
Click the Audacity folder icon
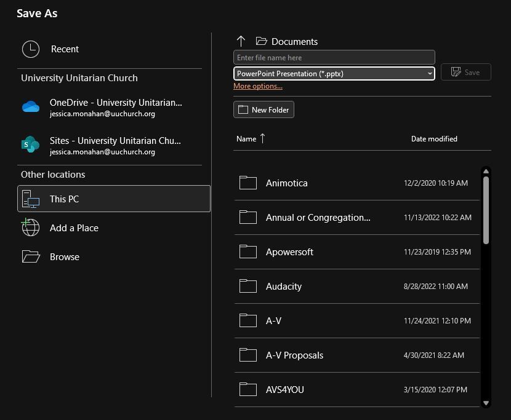(x=247, y=286)
